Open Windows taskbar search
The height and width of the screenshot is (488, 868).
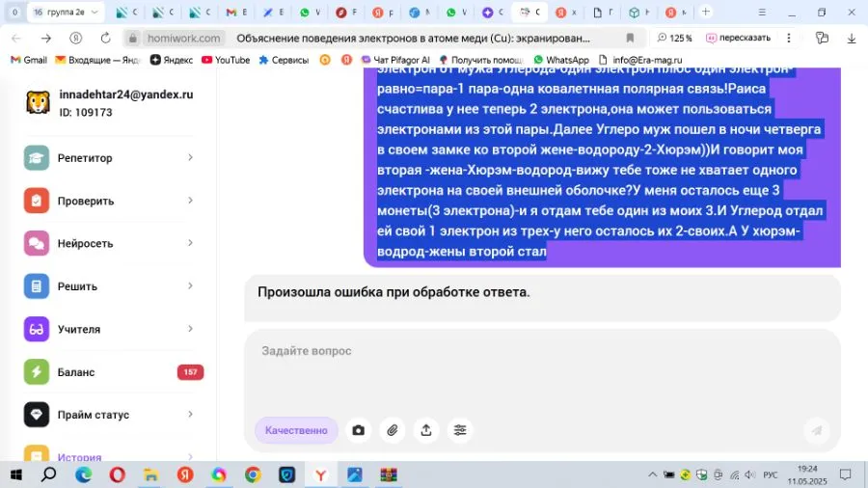click(49, 474)
